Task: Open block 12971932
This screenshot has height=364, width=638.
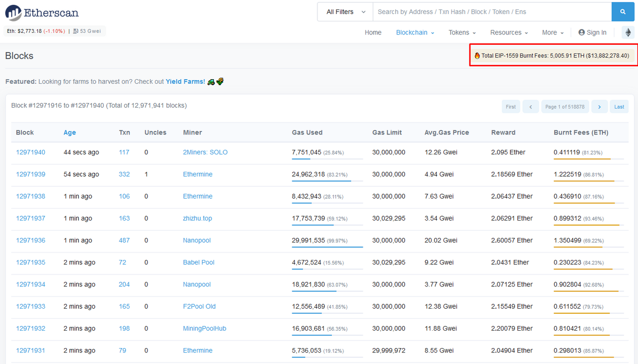Action: pyautogui.click(x=30, y=328)
